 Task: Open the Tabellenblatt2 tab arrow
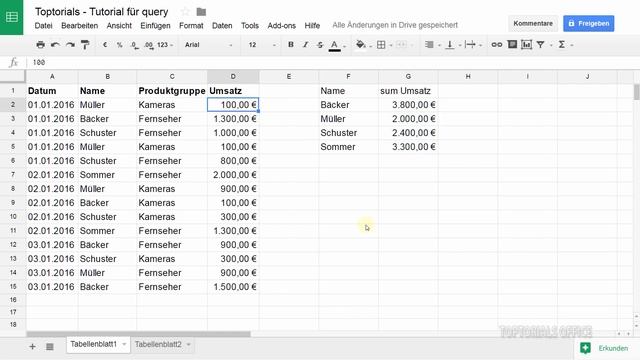189,344
